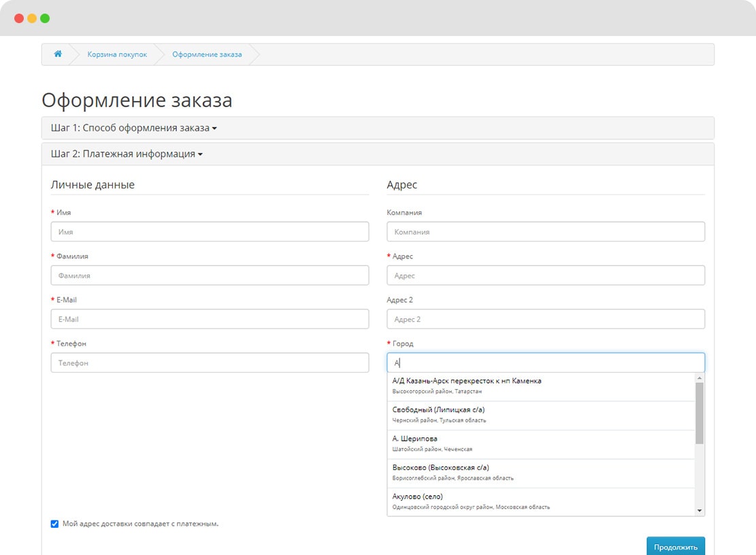Click the Адрес 2 input field
756x555 pixels.
546,319
